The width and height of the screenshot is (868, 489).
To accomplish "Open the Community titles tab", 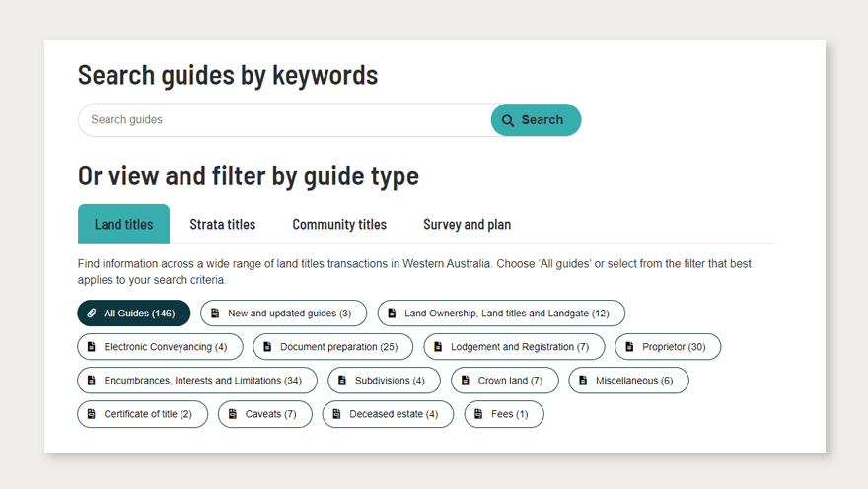I will 339,224.
